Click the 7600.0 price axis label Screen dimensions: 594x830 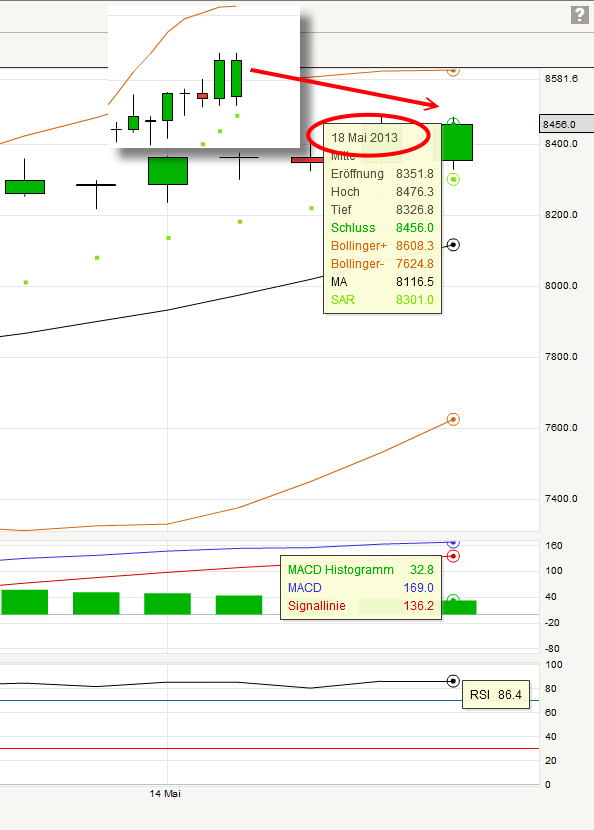[x=561, y=427]
